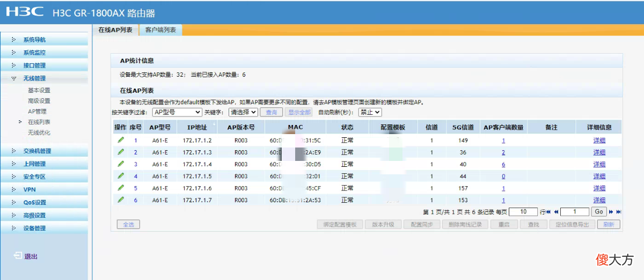
Task: Click the page number field showing 1
Action: coord(575,212)
